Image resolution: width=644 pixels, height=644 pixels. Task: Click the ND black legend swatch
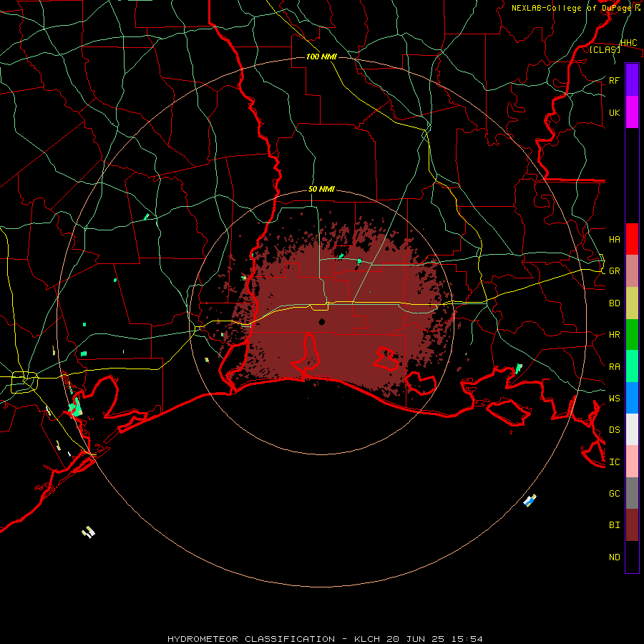(x=632, y=557)
